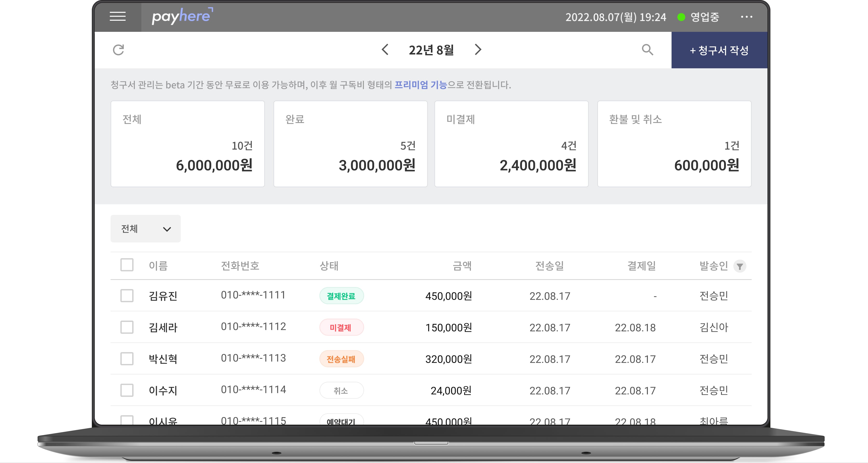Select the 완료 summary card

350,144
